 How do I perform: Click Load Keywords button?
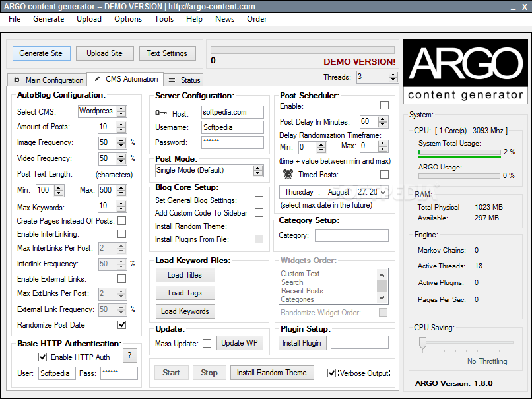point(185,311)
